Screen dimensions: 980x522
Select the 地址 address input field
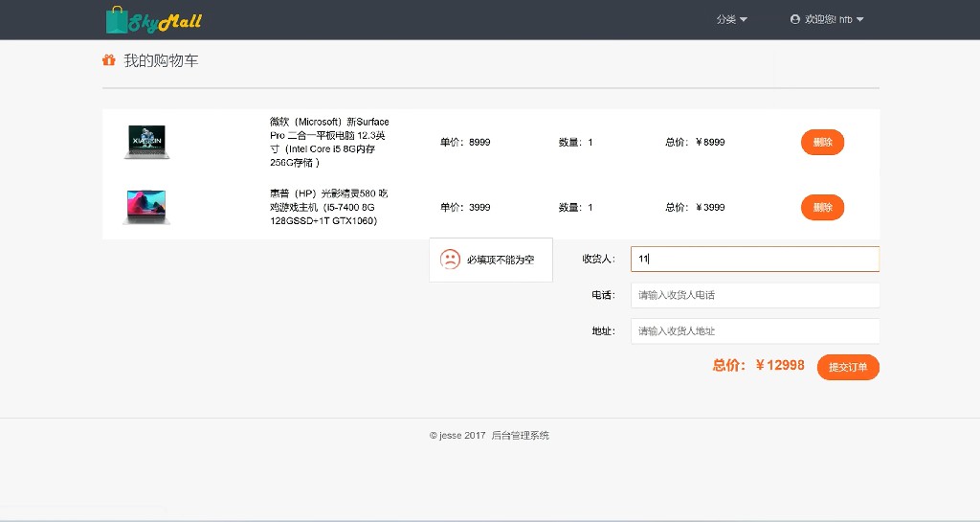click(x=754, y=331)
